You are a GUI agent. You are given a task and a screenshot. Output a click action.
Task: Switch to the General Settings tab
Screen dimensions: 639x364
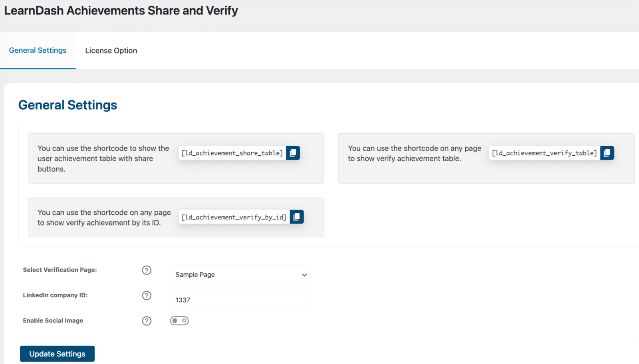[x=38, y=50]
